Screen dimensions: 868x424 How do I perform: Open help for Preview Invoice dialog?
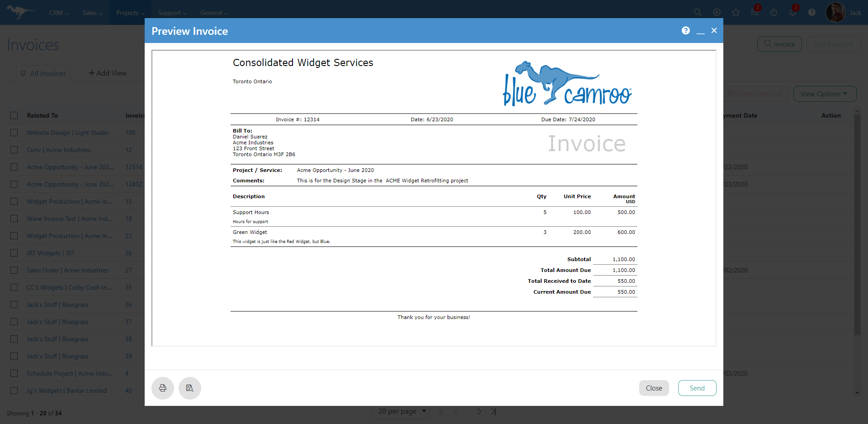685,31
